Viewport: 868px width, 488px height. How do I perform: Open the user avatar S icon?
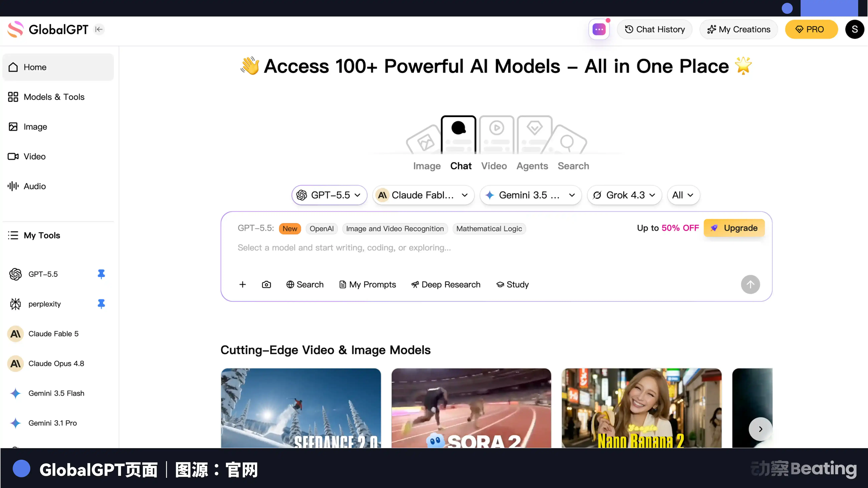tap(854, 29)
